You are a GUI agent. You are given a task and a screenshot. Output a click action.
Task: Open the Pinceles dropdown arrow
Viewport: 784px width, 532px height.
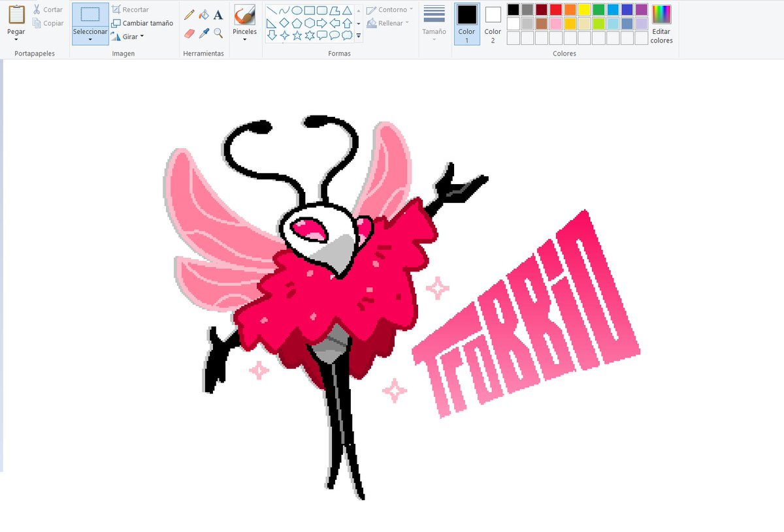[245, 40]
